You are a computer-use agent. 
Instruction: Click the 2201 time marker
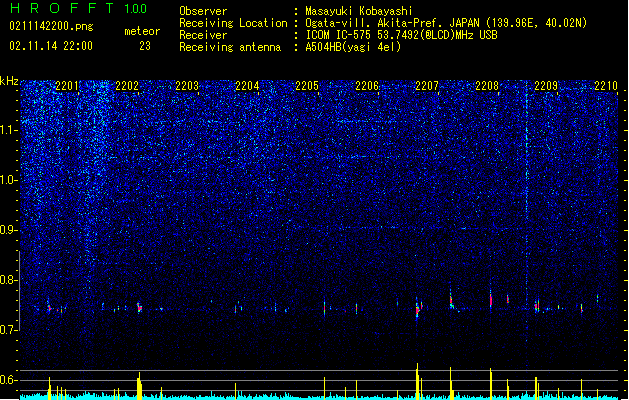[67, 86]
